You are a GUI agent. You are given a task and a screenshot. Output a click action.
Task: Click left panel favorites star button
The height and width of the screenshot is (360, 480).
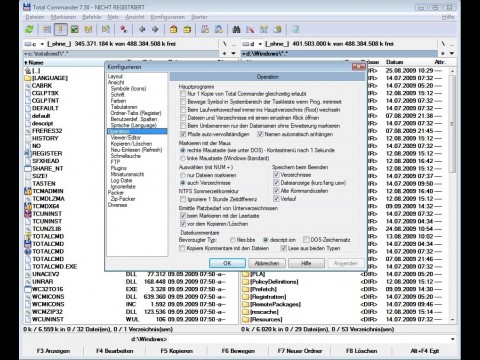pos(224,53)
